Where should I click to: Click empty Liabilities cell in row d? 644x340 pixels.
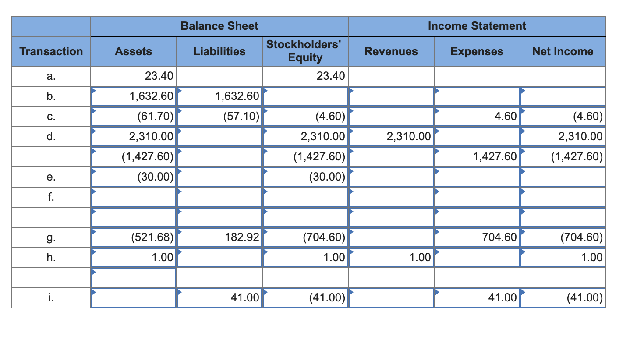[x=219, y=136]
